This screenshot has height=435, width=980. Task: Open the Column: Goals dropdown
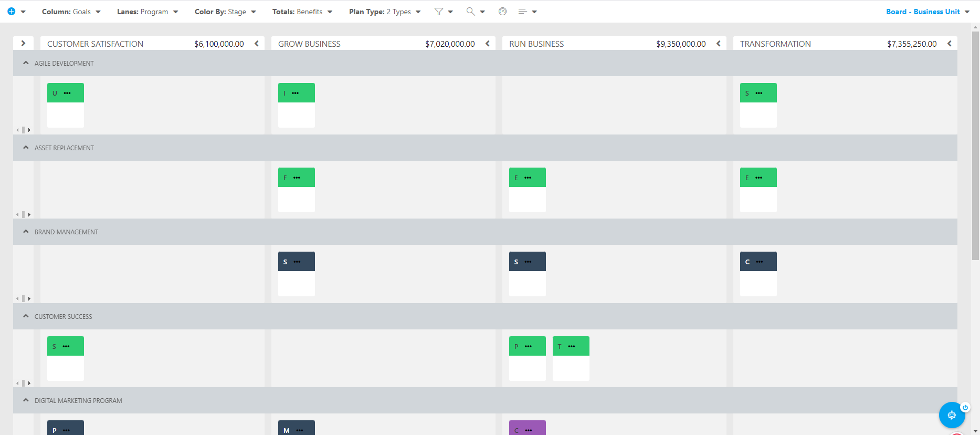click(71, 12)
